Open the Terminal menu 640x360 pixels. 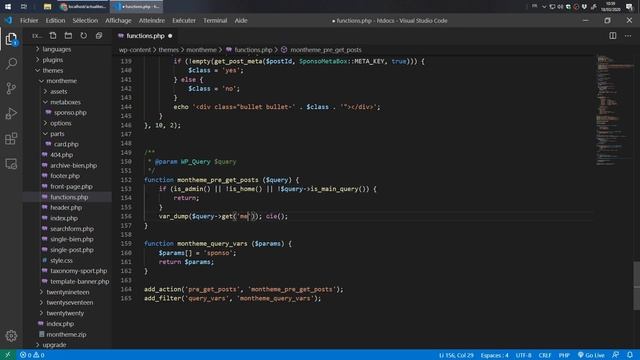215,20
